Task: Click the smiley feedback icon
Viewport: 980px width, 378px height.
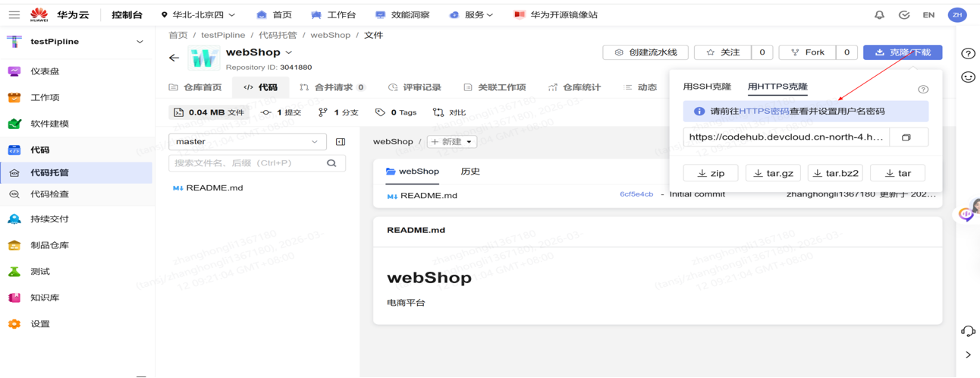Action: point(968,77)
